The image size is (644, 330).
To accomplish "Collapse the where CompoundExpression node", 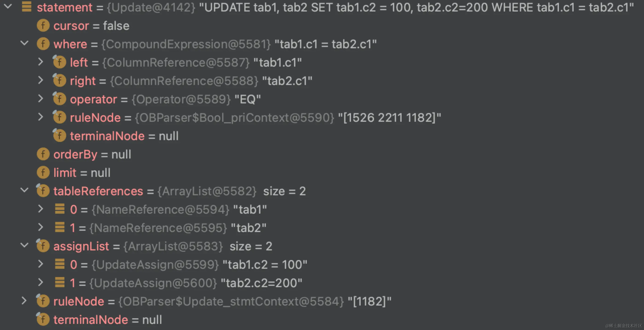I will pyautogui.click(x=24, y=43).
